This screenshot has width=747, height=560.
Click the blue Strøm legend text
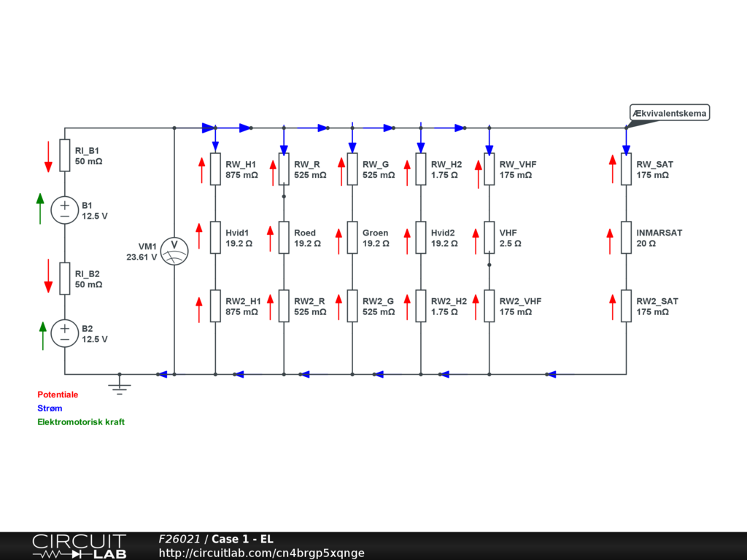[50, 408]
